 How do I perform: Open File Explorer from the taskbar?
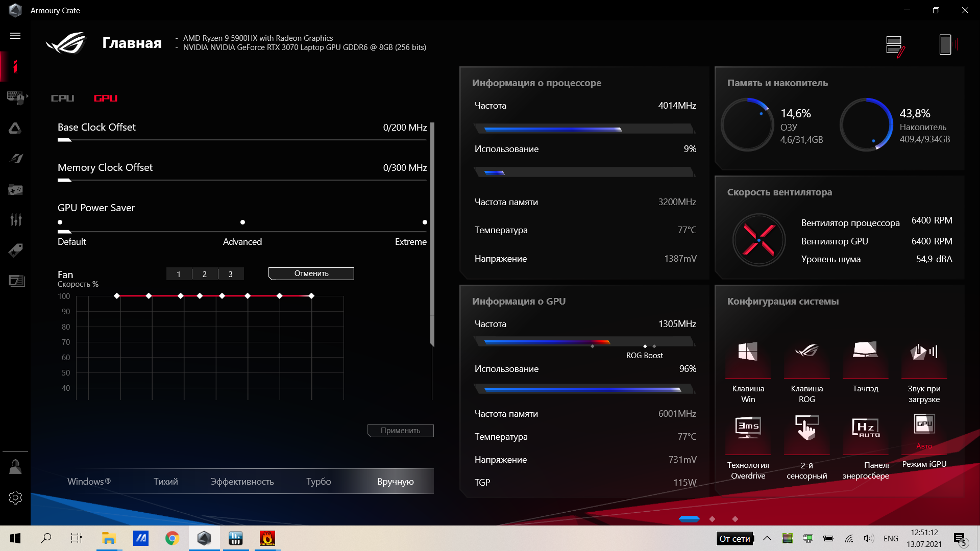point(109,538)
